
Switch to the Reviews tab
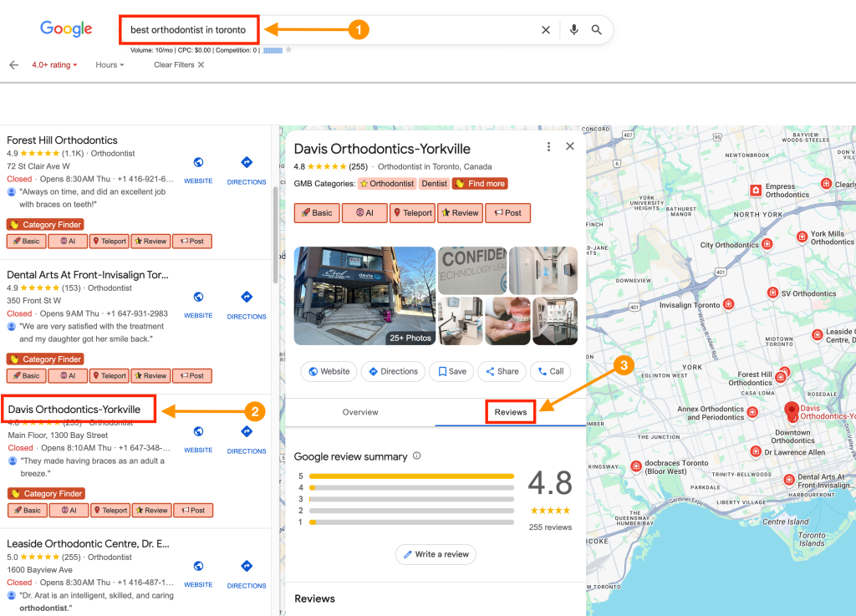coord(511,412)
